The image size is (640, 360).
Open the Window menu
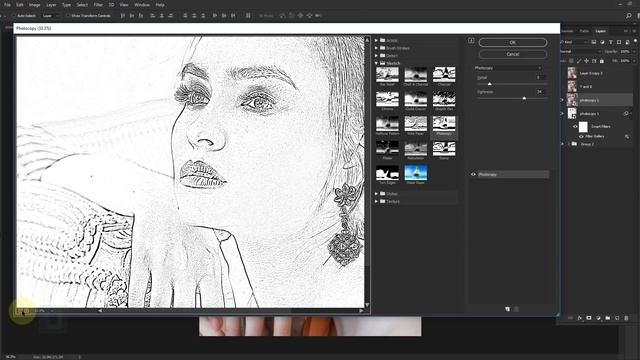[142, 5]
